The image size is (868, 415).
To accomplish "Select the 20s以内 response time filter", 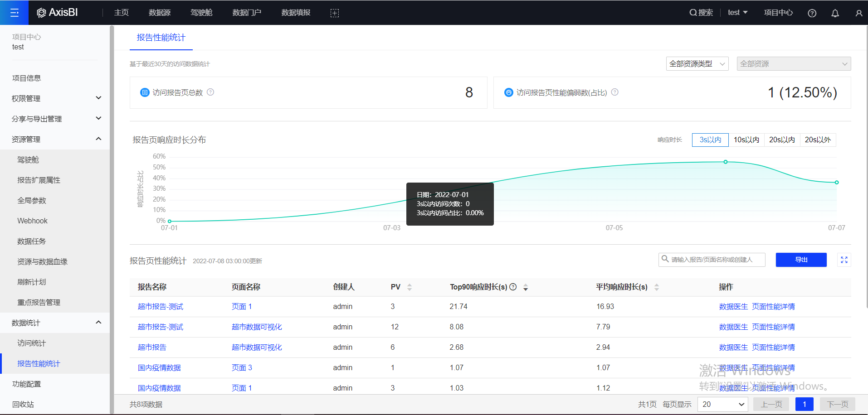I will pos(782,140).
